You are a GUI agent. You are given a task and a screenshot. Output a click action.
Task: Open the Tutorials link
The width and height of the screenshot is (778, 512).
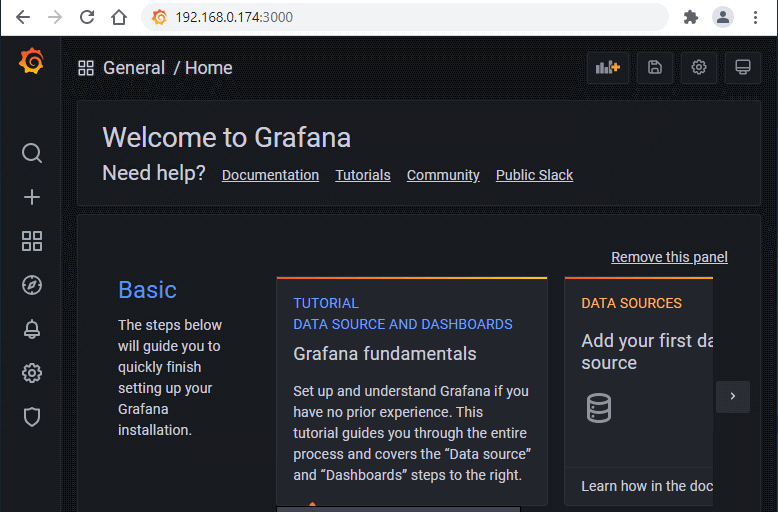pos(363,175)
